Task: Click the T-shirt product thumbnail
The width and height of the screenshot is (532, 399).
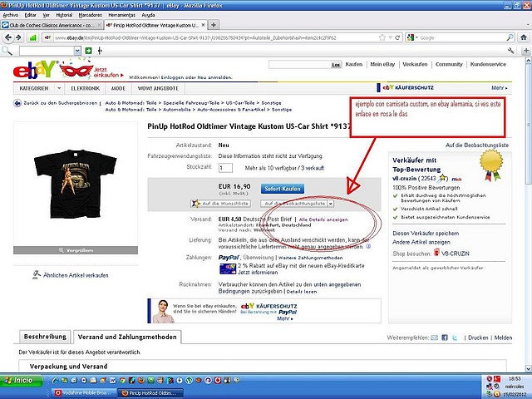Action: 76,184
